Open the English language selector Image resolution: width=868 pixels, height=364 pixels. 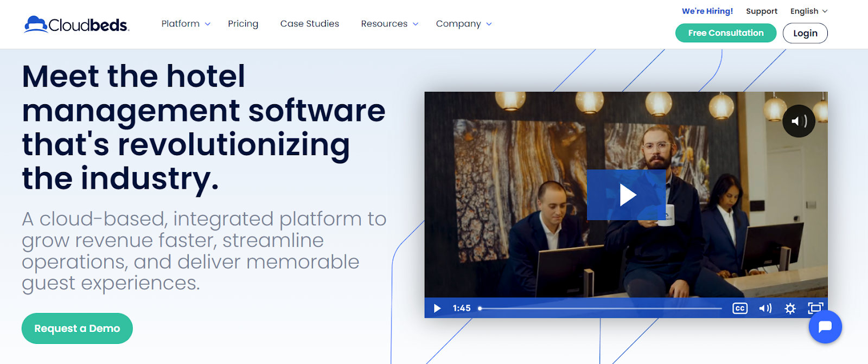pyautogui.click(x=809, y=11)
